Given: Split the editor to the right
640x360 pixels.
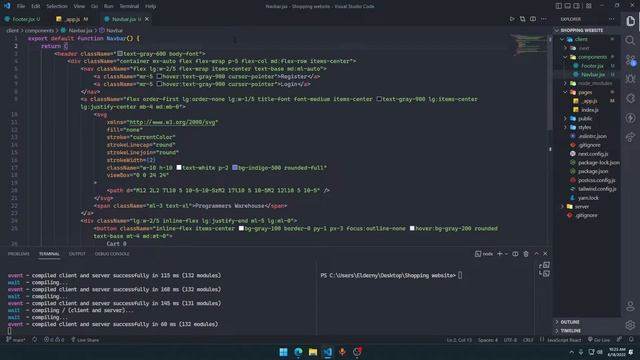Looking at the screenshot, I should (533, 19).
